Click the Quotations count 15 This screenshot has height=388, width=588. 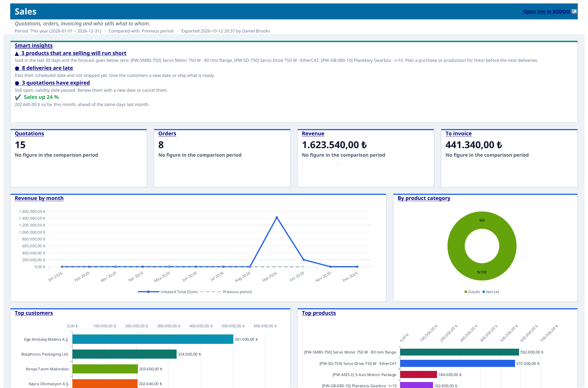click(20, 145)
